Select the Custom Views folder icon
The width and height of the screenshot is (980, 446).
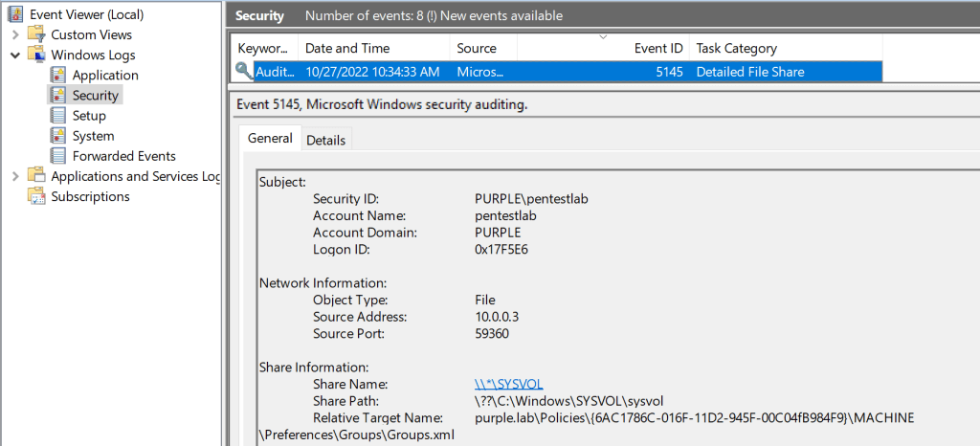[36, 34]
